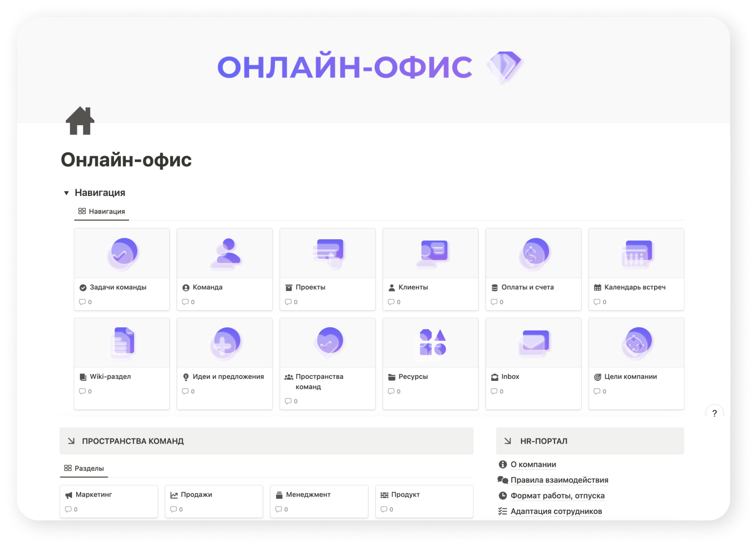Collapse the ПРОСТРАНСТВА КОМАНД section
Viewport: 756px width, 546px height.
[70, 441]
